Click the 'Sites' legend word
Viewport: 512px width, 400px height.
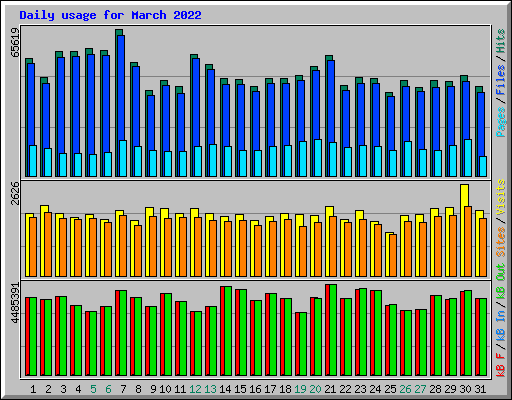tap(501, 242)
